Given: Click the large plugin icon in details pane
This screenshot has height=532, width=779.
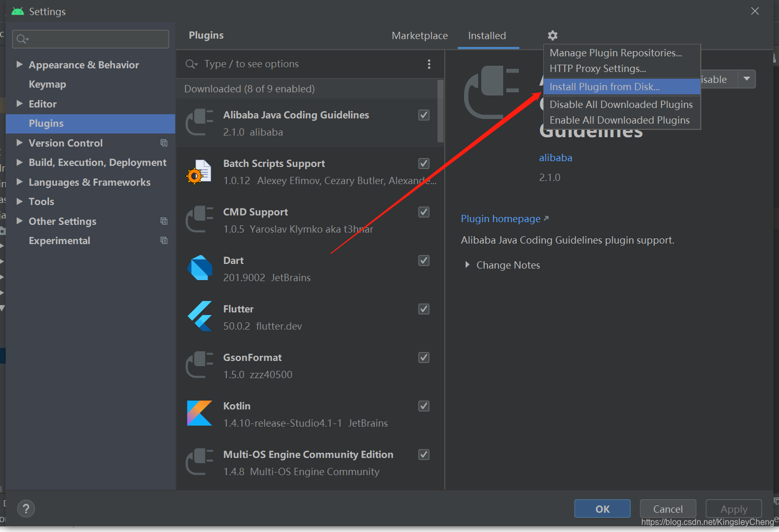Looking at the screenshot, I should click(x=492, y=93).
